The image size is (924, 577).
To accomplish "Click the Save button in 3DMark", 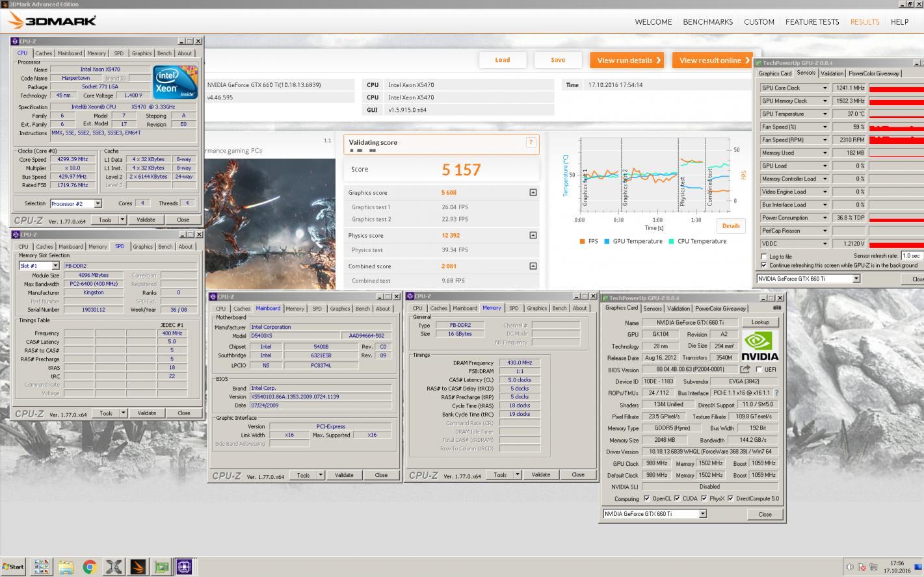I will [x=558, y=60].
